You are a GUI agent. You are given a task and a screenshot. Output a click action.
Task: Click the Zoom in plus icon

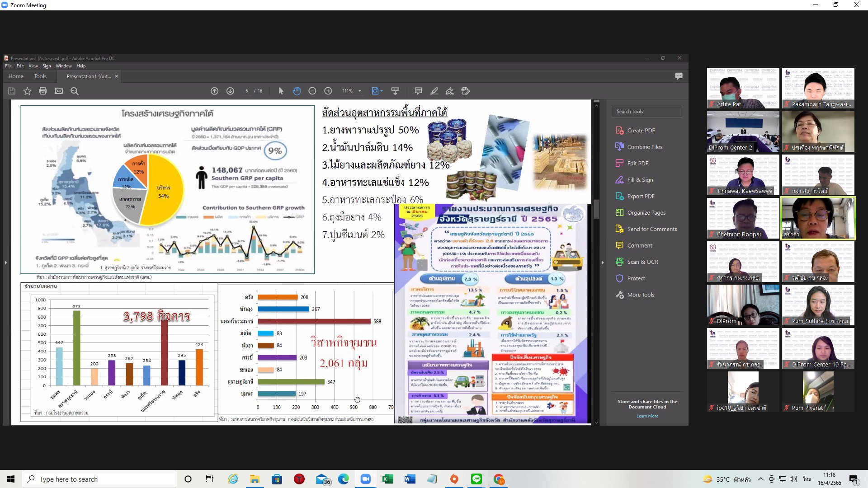click(x=328, y=91)
